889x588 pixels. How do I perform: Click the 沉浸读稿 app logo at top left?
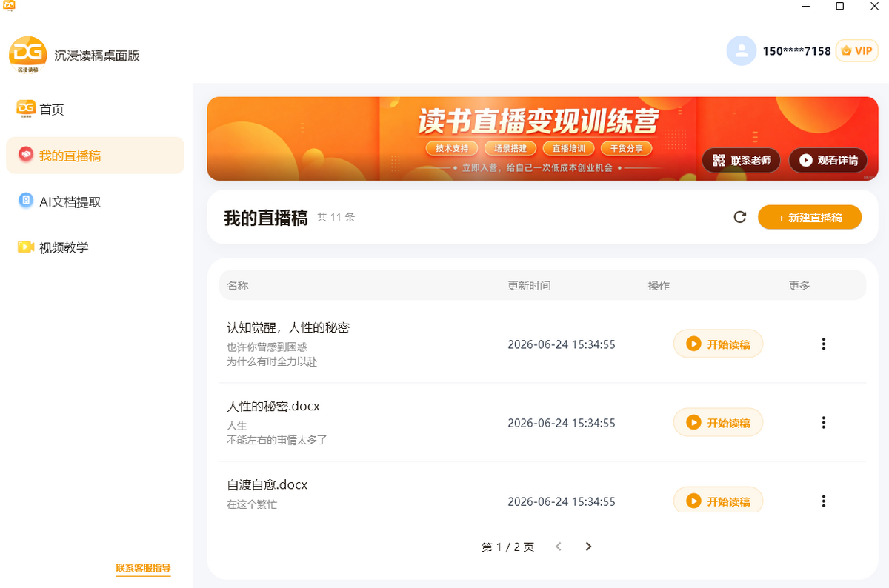point(28,54)
